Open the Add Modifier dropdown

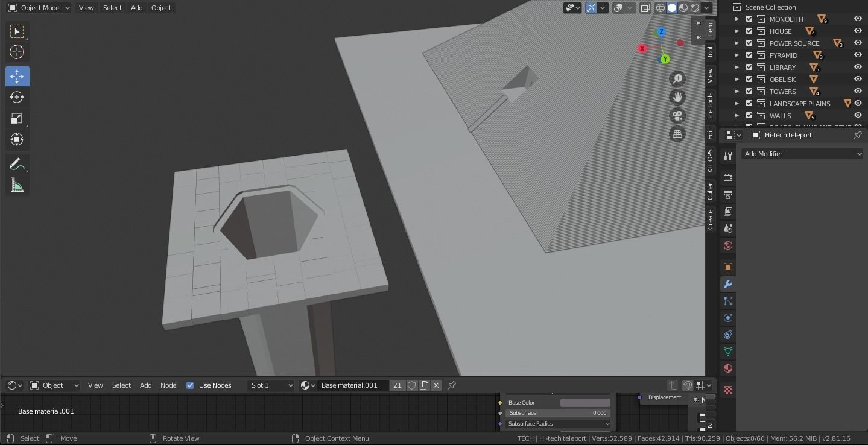802,154
